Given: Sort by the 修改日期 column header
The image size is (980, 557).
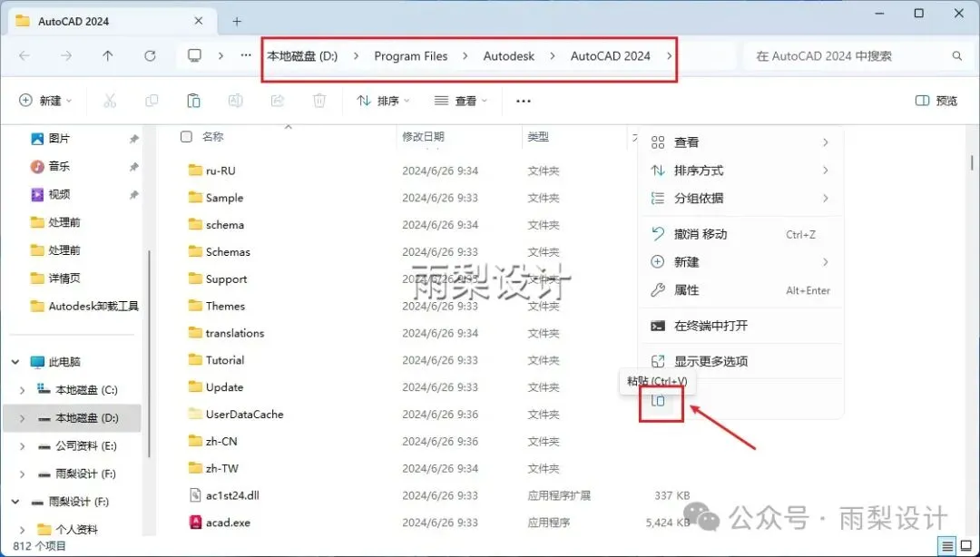Looking at the screenshot, I should tap(423, 136).
